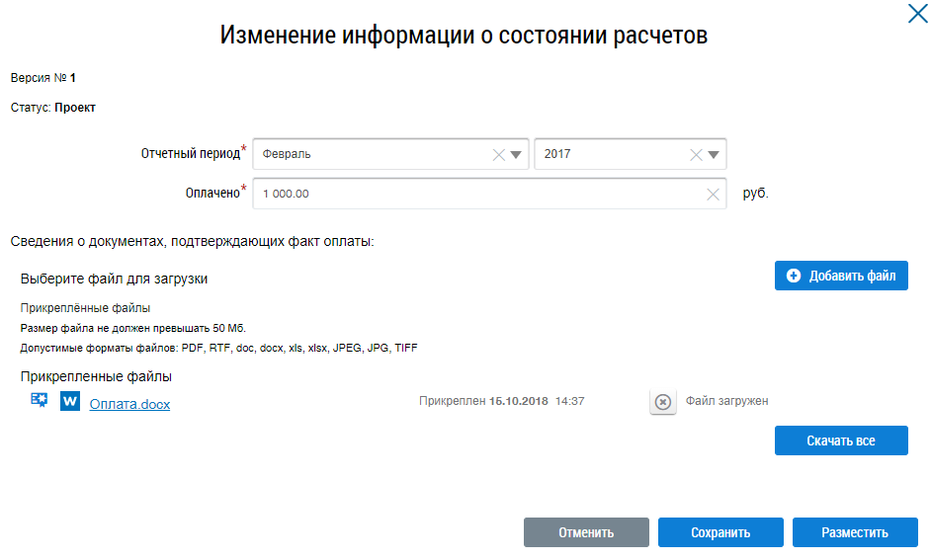The width and height of the screenshot is (931, 560).
Task: Open the year dropdown arrow
Action: [x=714, y=154]
